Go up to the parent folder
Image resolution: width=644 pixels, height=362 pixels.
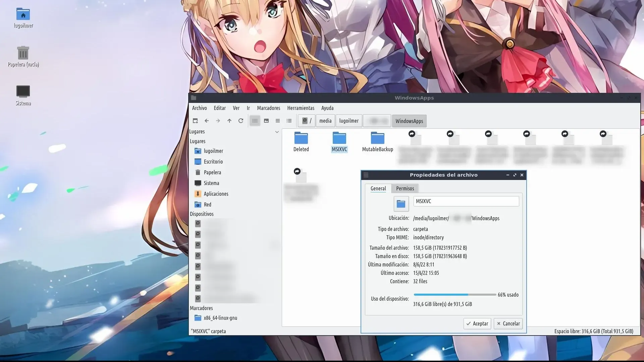click(x=229, y=121)
